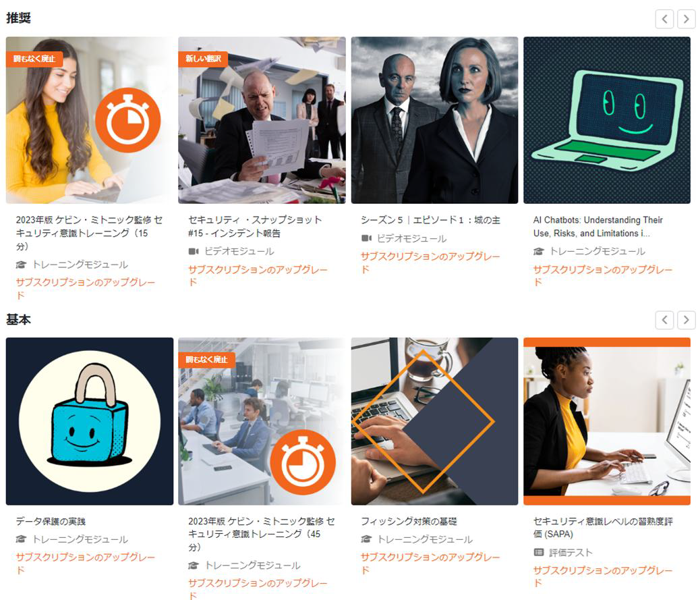Click stopwatch icon on 45分 training thumbnail
This screenshot has height=600, width=700.
coord(303,462)
